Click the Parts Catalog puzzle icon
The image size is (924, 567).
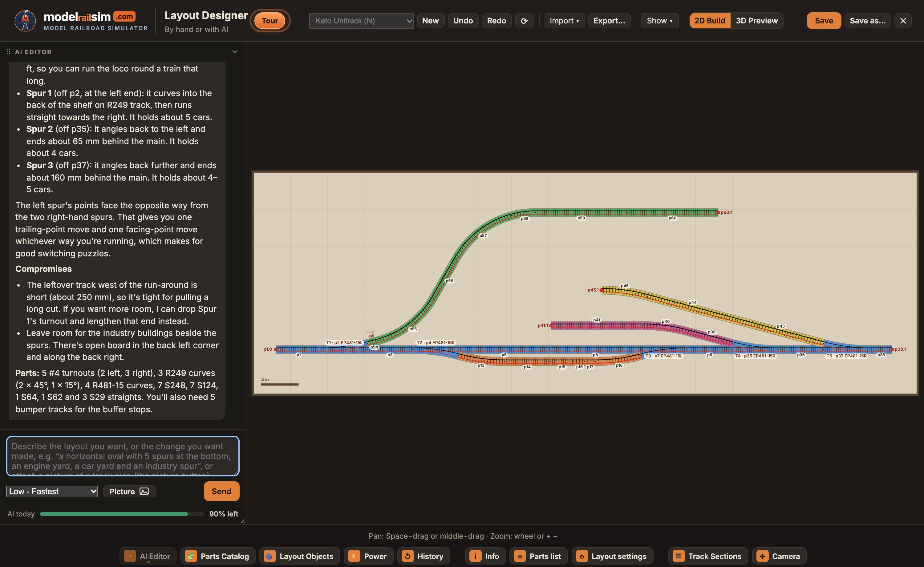191,556
